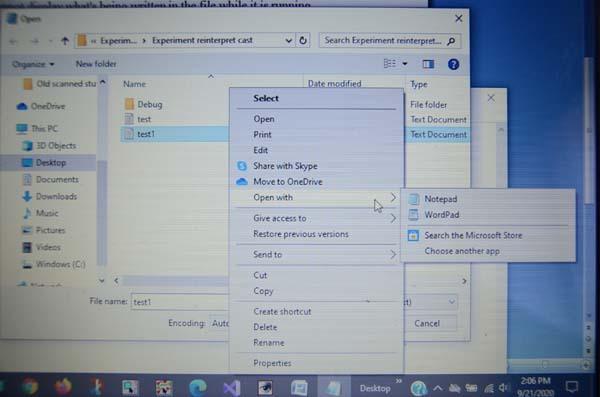The image size is (600, 397).
Task: Click the blue Help icon
Action: [x=453, y=64]
